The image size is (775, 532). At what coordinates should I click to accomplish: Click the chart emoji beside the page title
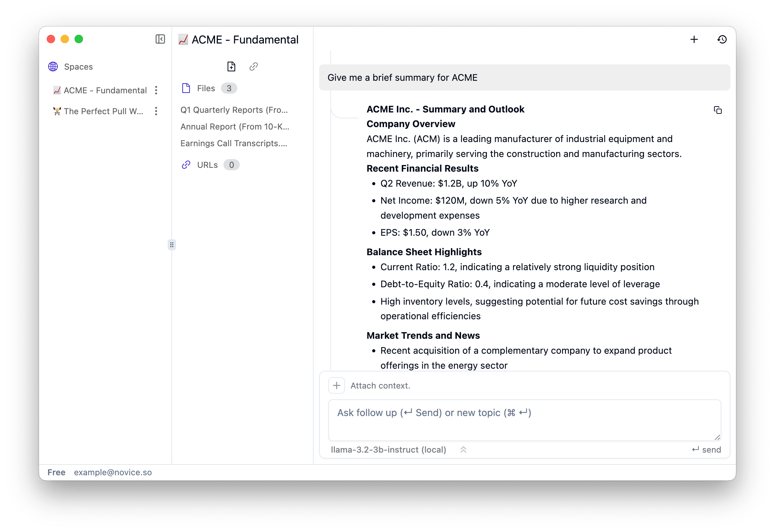[183, 40]
